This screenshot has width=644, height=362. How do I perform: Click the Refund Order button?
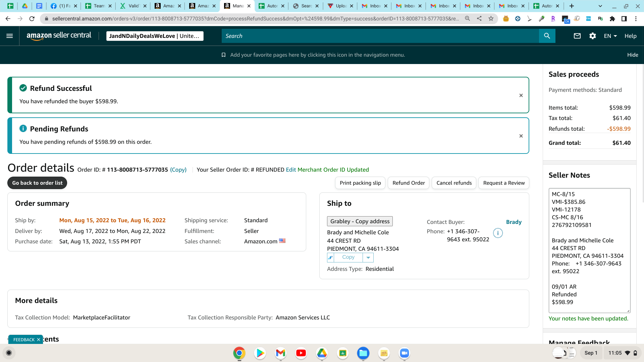(409, 183)
